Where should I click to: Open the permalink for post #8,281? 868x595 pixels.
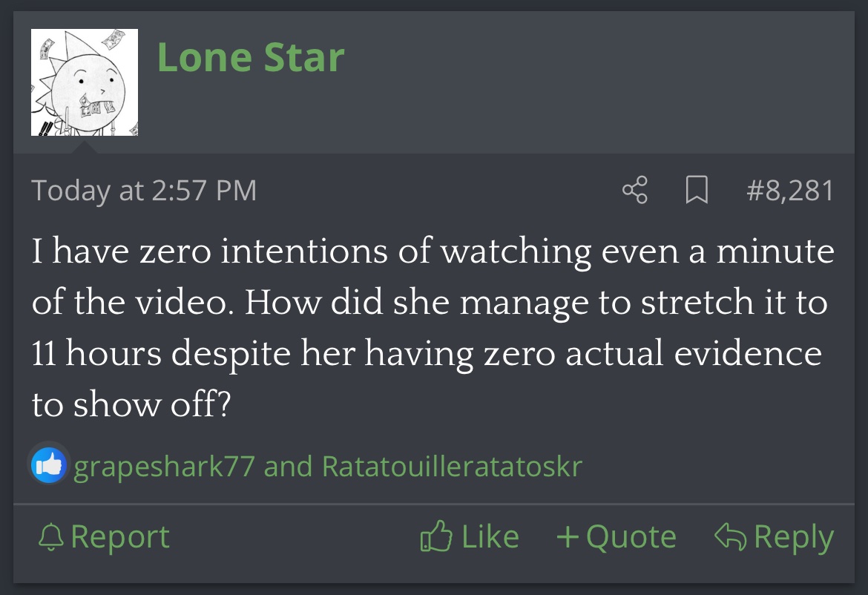click(x=789, y=191)
